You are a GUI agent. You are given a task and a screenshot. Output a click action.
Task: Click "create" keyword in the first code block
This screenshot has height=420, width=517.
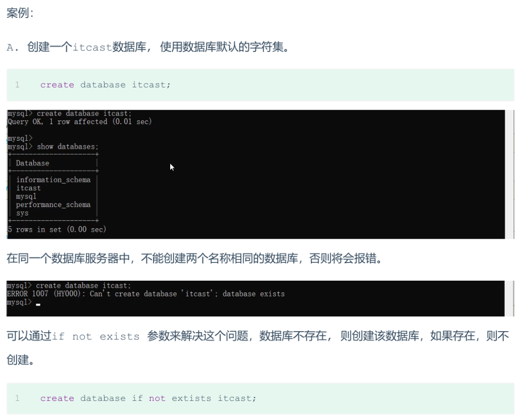pos(57,85)
